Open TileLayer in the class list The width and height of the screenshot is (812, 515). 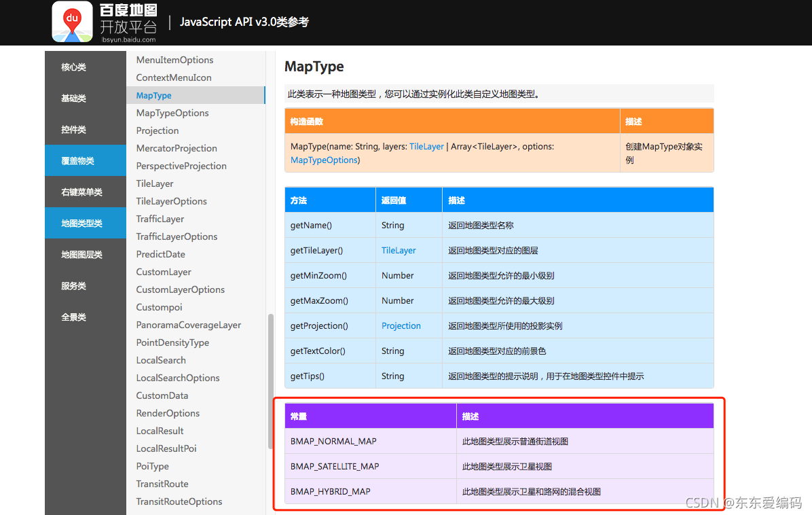tap(155, 183)
